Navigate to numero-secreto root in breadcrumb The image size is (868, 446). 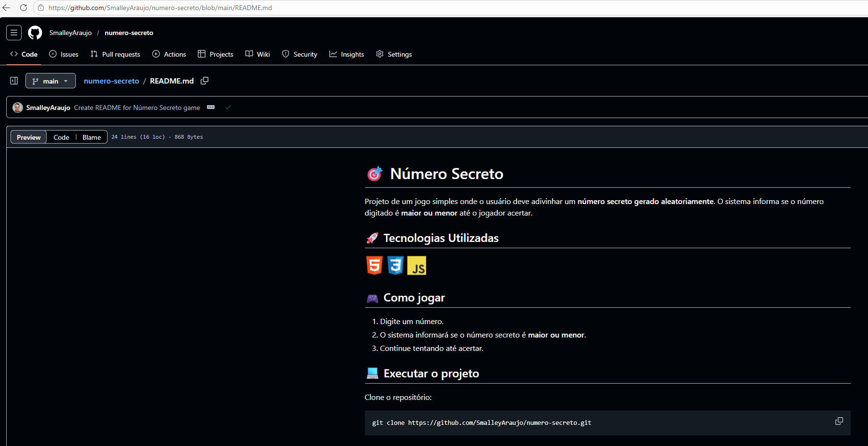(x=111, y=81)
